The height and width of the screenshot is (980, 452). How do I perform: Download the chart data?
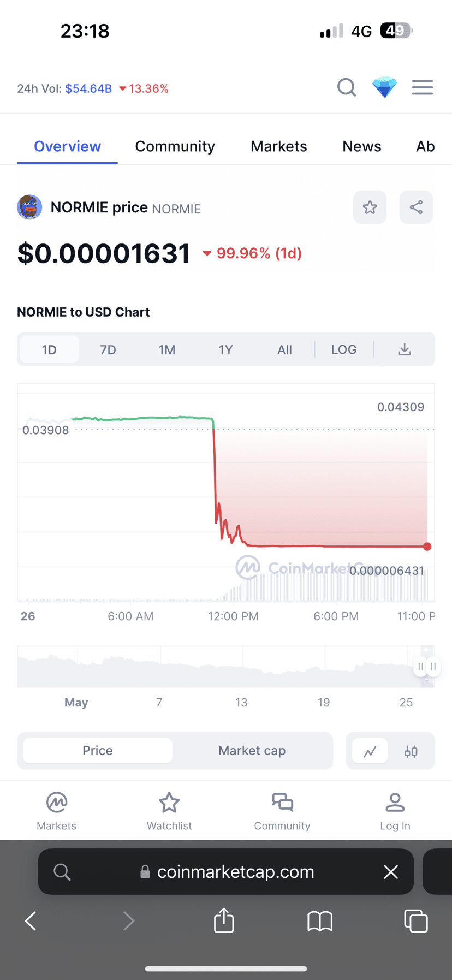click(404, 349)
